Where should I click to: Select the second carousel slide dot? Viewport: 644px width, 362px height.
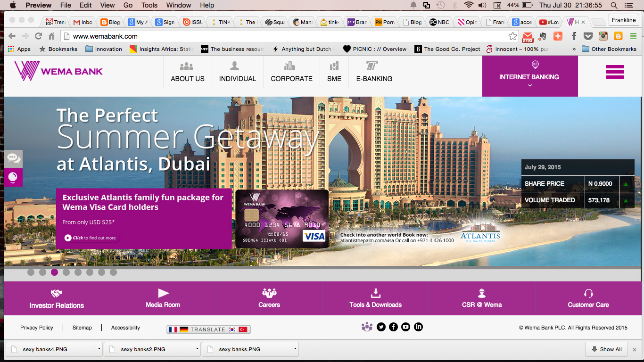point(42,272)
